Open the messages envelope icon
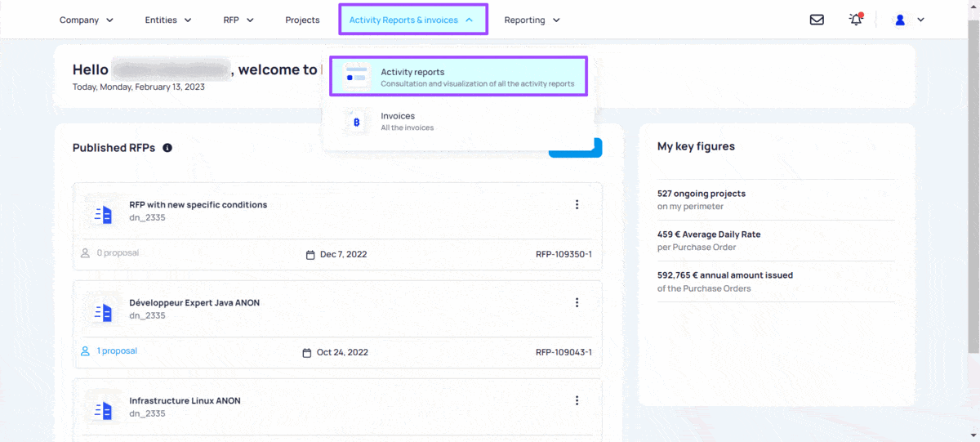Screen dimensions: 980x442 (817, 20)
